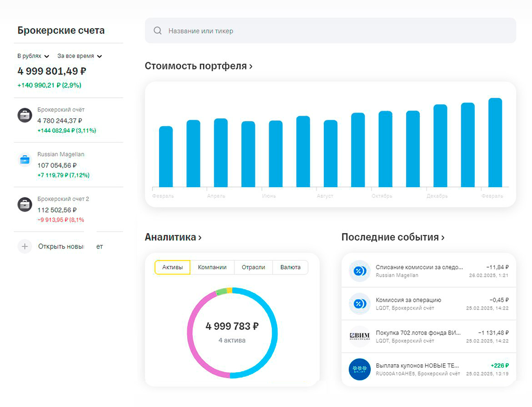Open the В рублях currency dropdown

(33, 56)
